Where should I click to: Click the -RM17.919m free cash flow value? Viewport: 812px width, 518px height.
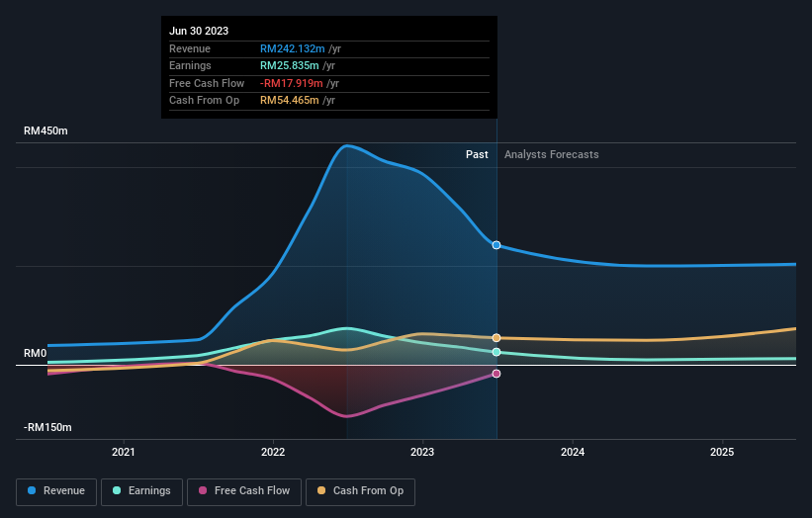tap(292, 83)
